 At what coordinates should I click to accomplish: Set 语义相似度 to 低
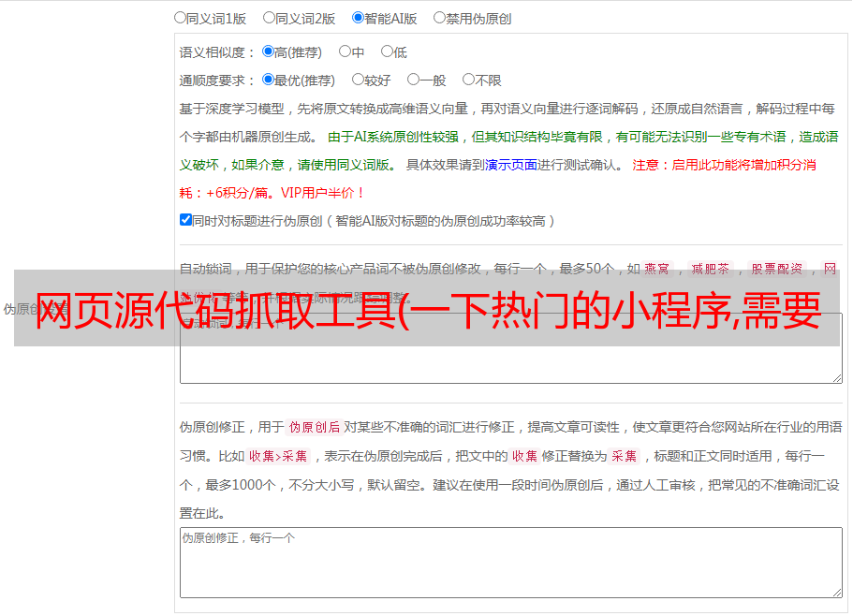coord(387,51)
